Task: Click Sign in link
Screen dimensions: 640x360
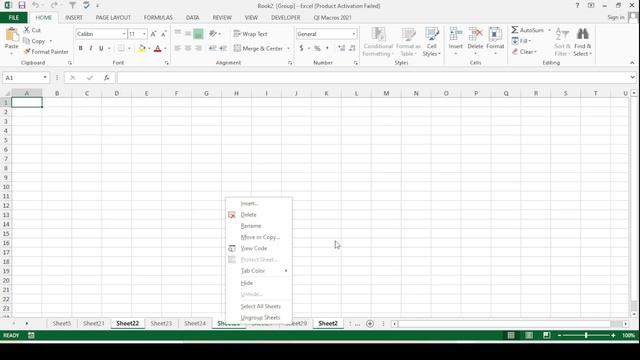Action: click(x=616, y=17)
